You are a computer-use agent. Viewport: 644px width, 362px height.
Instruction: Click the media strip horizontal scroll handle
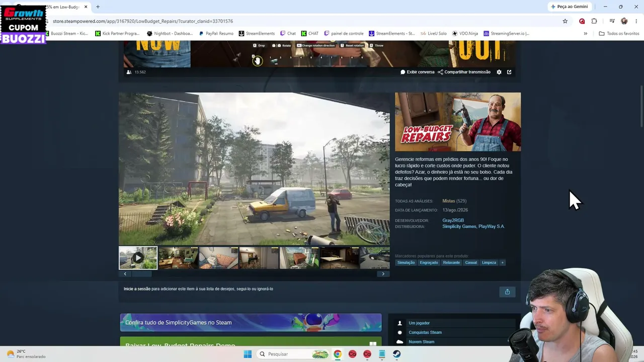coord(142,274)
